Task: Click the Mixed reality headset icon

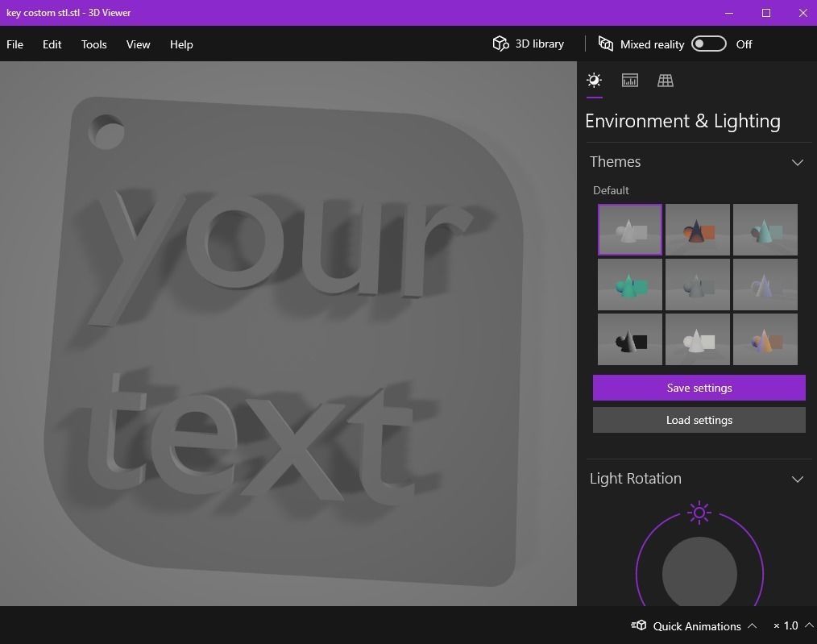Action: pos(605,44)
